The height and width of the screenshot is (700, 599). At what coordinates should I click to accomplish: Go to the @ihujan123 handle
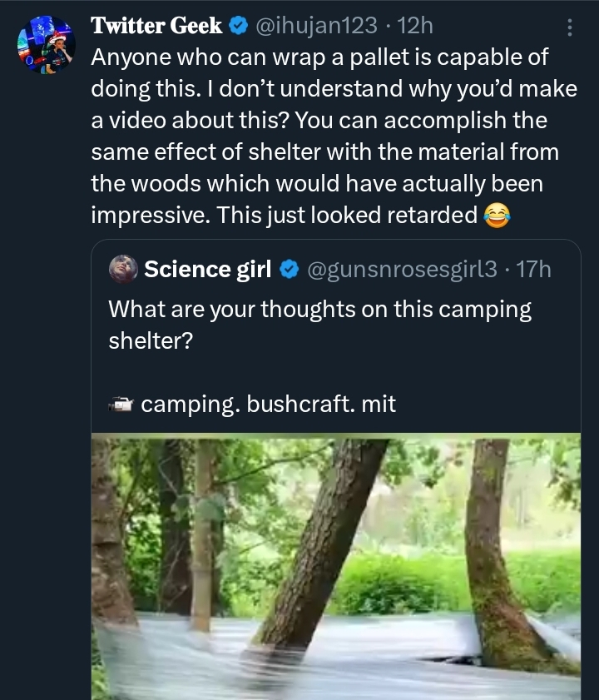pyautogui.click(x=319, y=27)
